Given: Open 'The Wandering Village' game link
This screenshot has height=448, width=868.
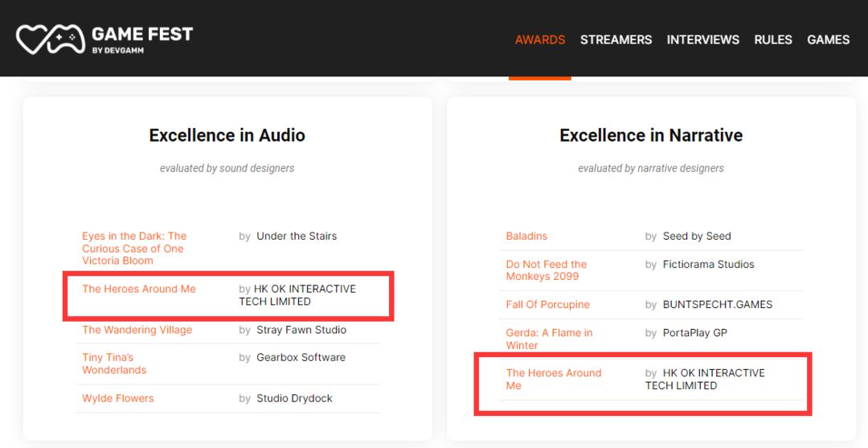Looking at the screenshot, I should point(137,330).
